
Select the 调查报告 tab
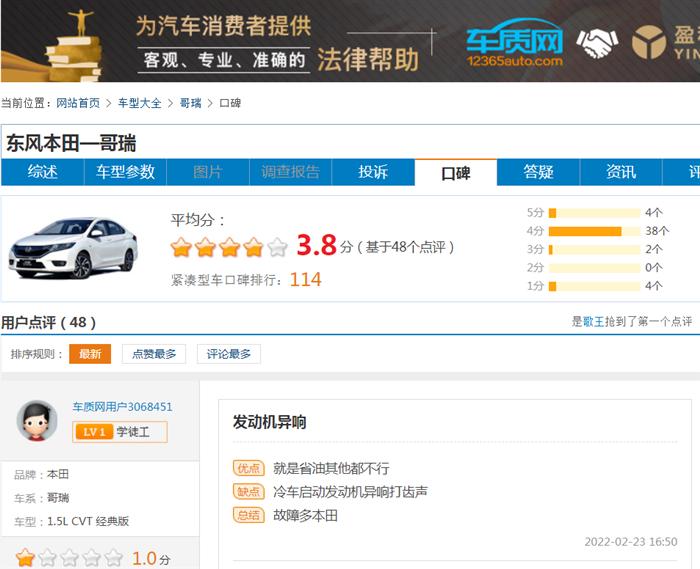tap(290, 172)
